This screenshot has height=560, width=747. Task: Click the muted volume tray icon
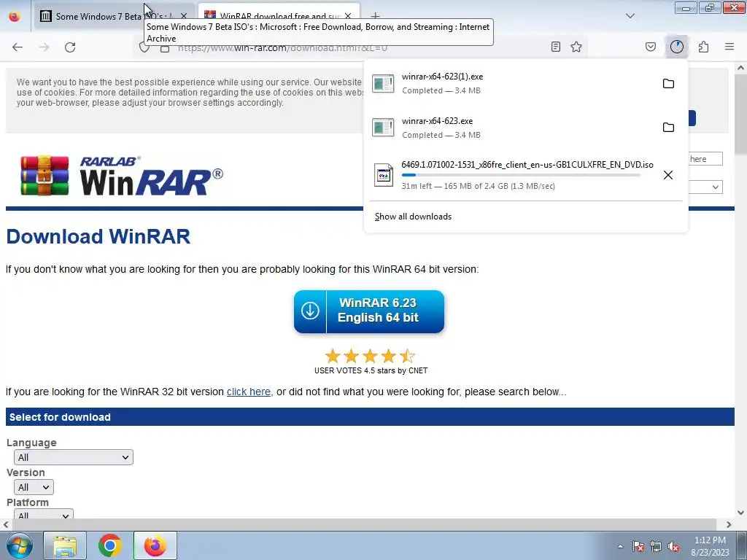pos(673,546)
